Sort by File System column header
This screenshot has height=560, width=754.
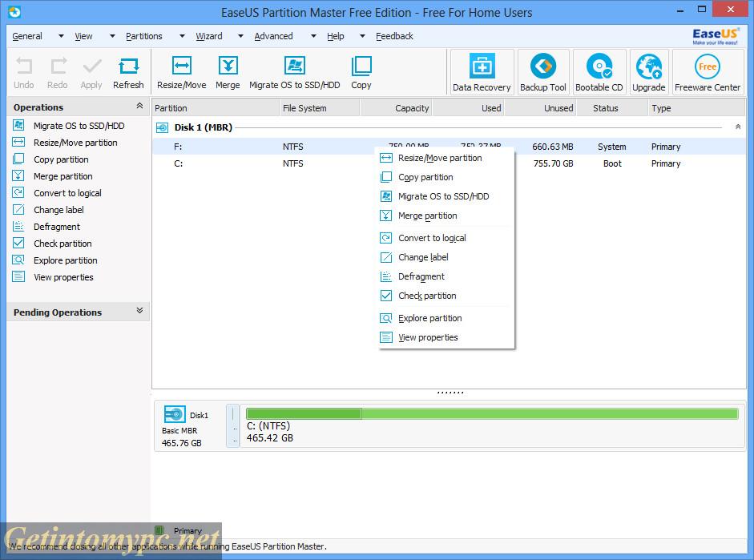[319, 108]
